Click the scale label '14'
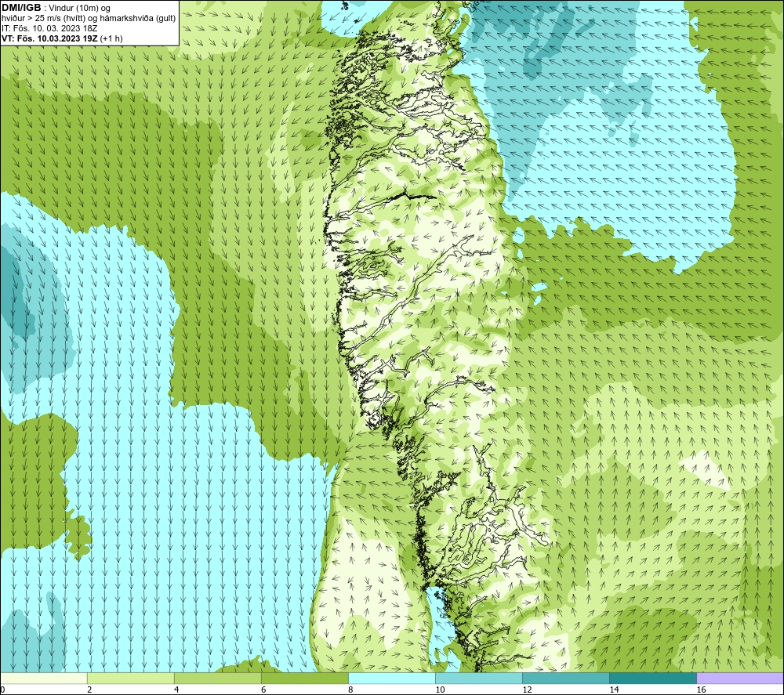 [x=614, y=690]
